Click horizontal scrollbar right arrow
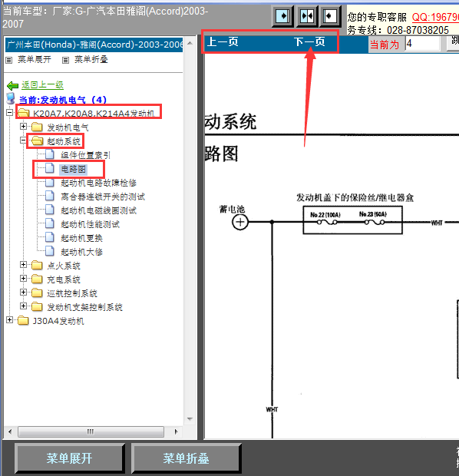Image resolution: width=459 pixels, height=476 pixels. [x=177, y=431]
